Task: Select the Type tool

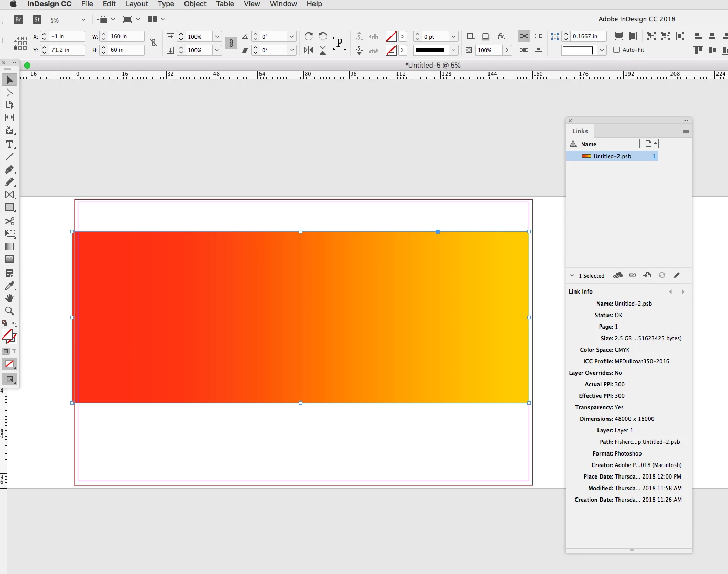Action: pos(9,144)
